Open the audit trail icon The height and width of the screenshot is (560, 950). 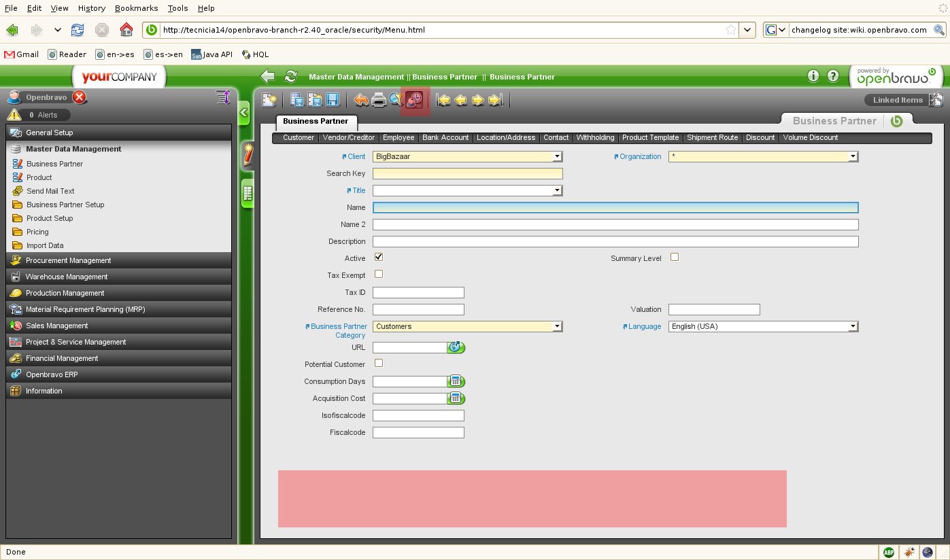[414, 101]
